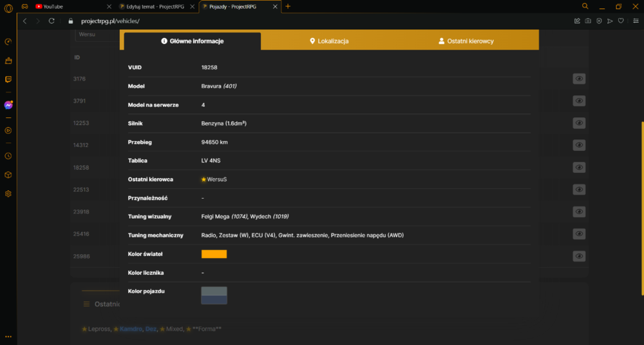Open GX Control speedometer panel

coord(8,42)
